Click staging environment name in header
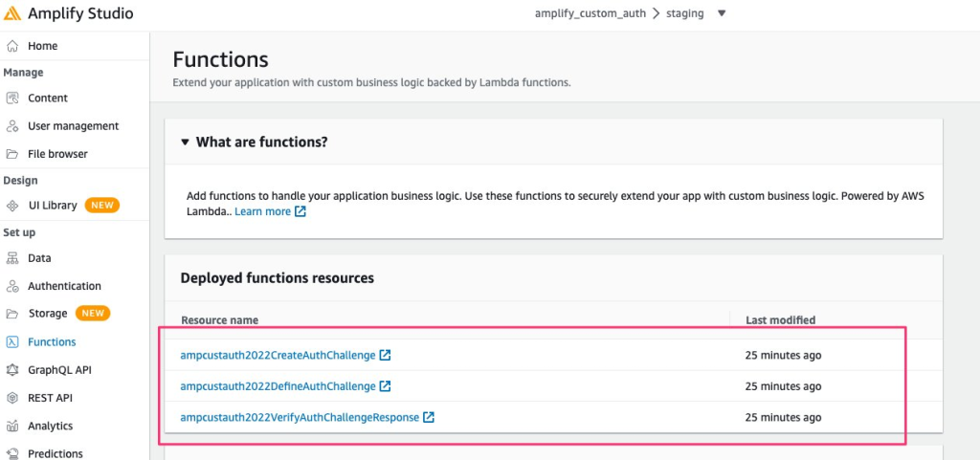This screenshot has width=980, height=460. 685,13
